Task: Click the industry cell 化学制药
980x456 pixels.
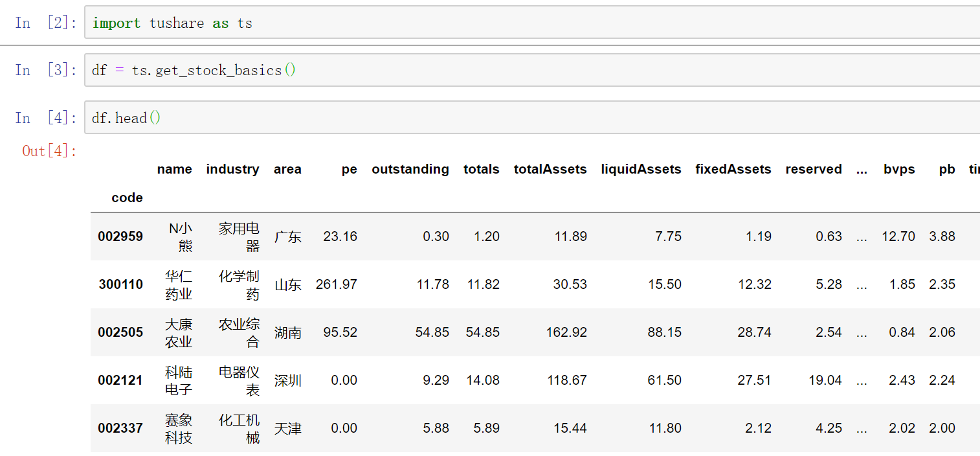Action: pos(239,284)
